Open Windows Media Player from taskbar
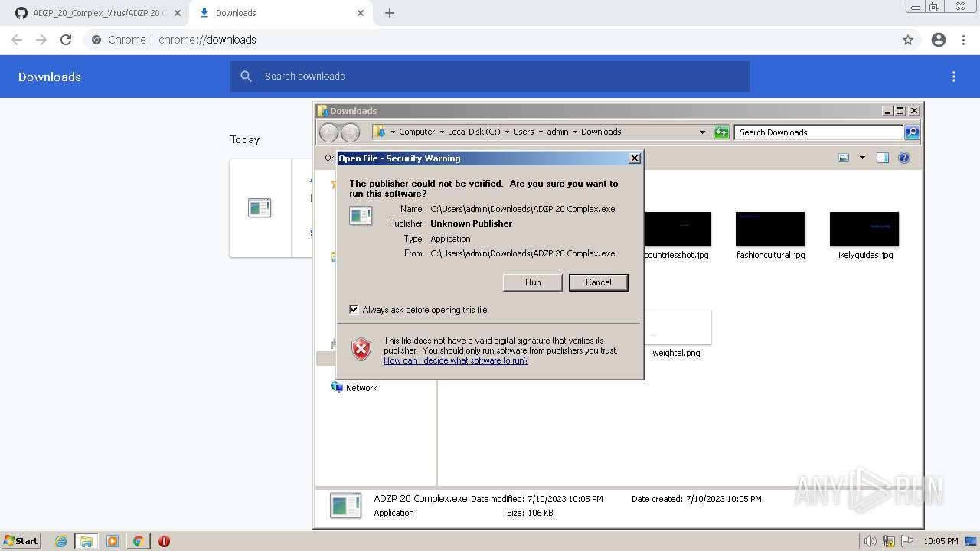 tap(113, 541)
